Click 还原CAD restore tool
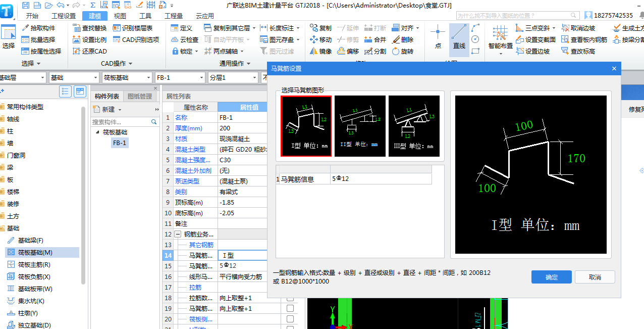 pos(90,51)
